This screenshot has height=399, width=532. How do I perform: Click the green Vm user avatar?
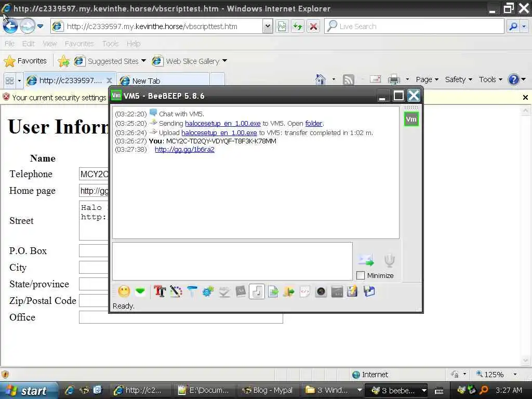[411, 119]
